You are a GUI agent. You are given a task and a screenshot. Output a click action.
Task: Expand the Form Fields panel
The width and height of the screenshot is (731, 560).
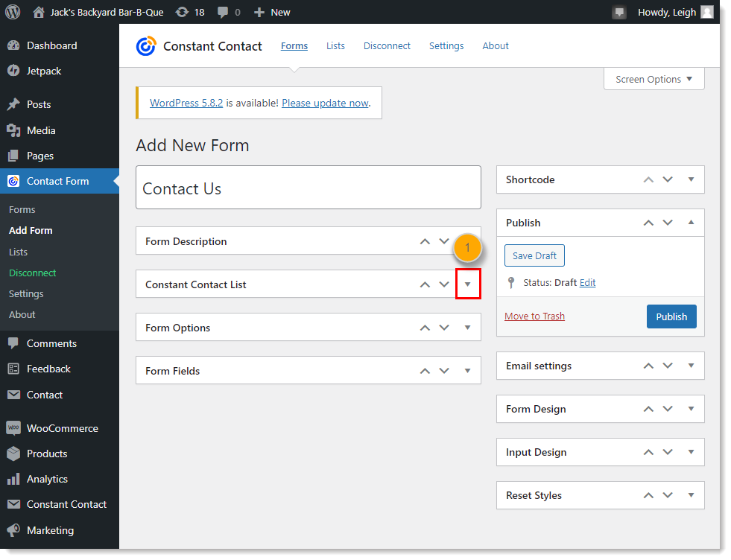point(468,371)
